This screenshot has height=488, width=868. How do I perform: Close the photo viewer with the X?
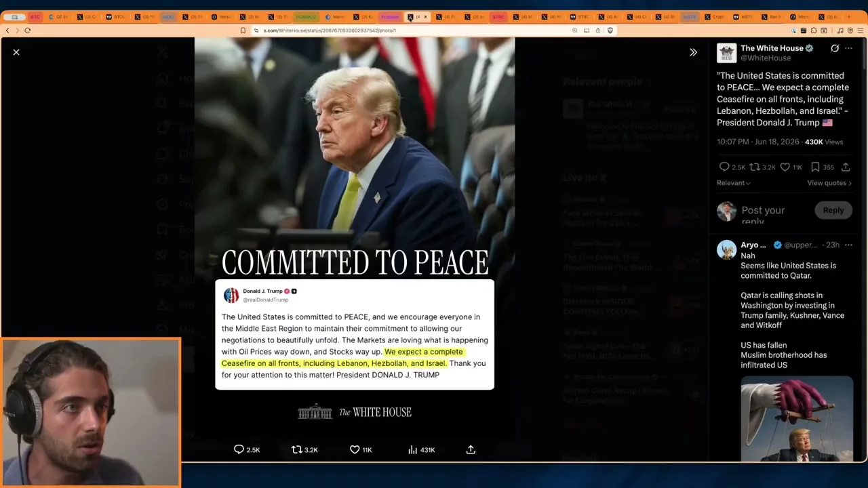(16, 52)
